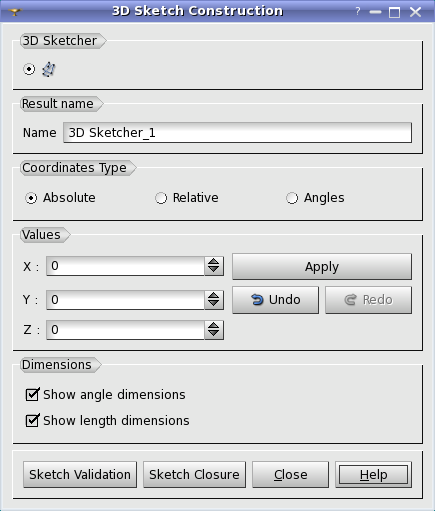Screen dimensions: 435x511
Task: Increase the X value with up arrow
Action: [214, 262]
